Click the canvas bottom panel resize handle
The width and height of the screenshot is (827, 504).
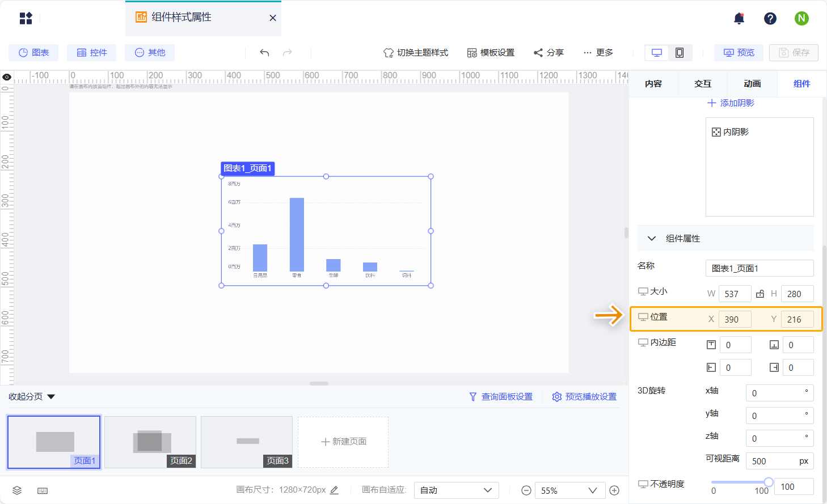[319, 383]
